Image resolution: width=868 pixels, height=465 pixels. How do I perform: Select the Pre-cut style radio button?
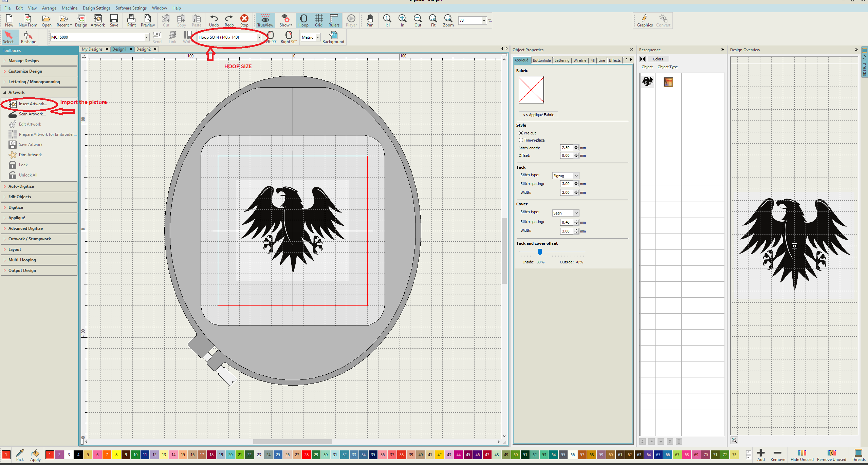(521, 133)
